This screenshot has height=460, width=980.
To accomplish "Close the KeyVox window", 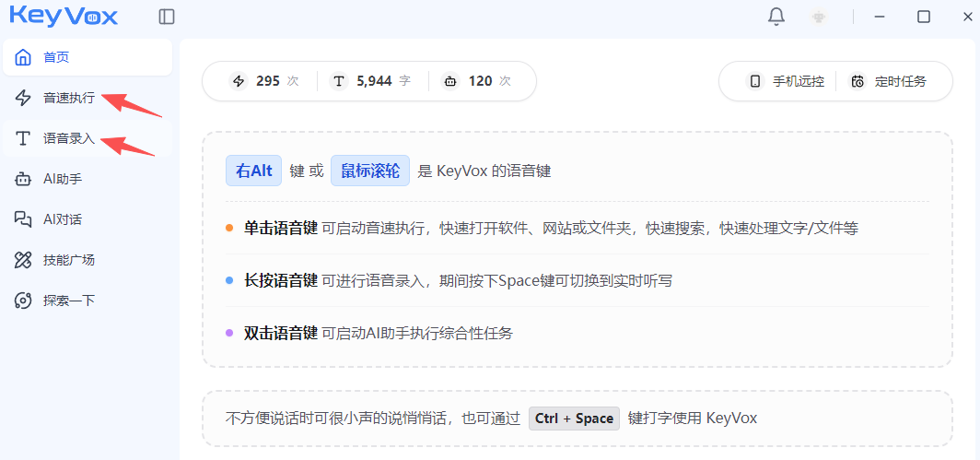I will 968,17.
